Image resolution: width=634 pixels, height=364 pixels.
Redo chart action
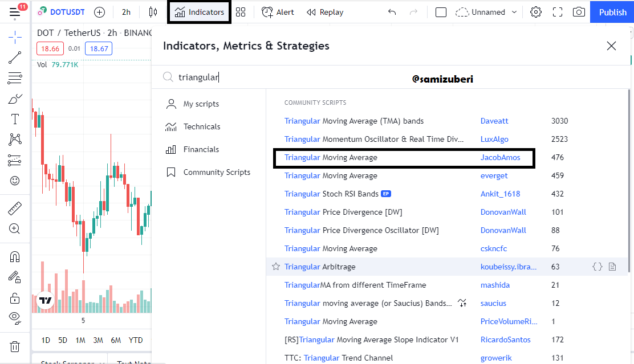(413, 12)
